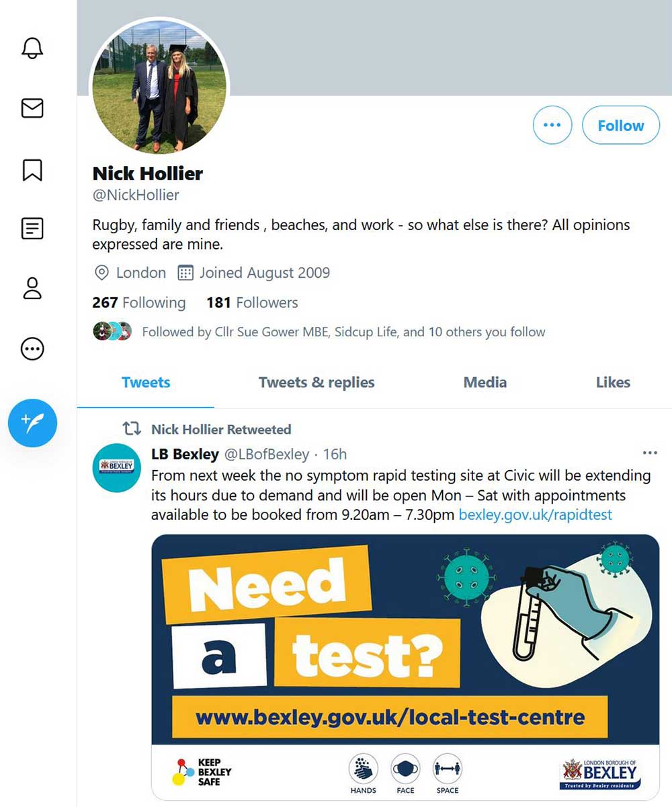Open profile options ellipsis beside Follow
This screenshot has width=672, height=807.
tap(552, 125)
